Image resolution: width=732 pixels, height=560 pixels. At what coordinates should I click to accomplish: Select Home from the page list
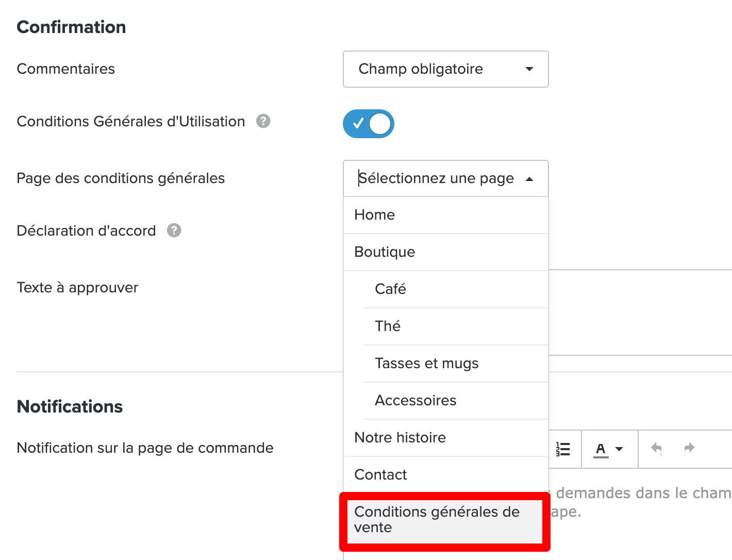[x=445, y=215]
